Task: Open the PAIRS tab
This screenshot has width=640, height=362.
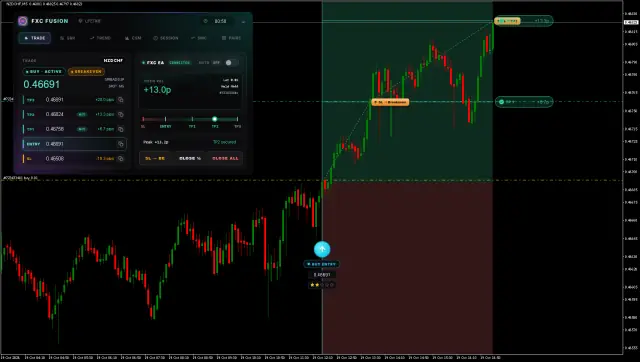Action: (231, 38)
